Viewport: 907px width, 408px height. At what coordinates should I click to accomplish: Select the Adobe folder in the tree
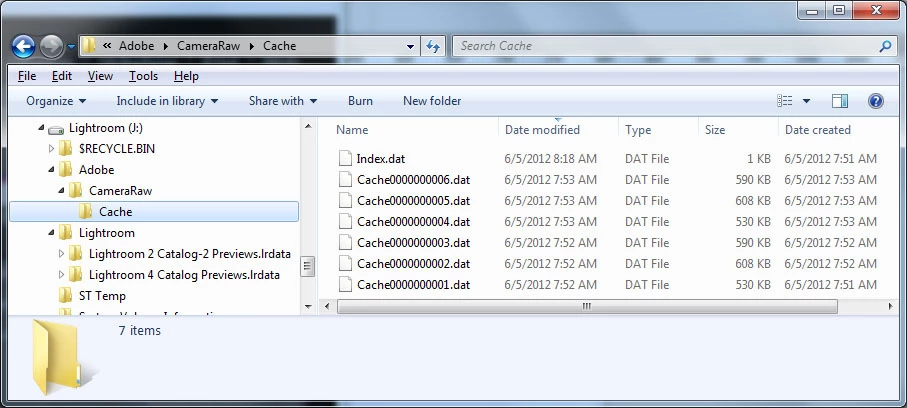tap(97, 170)
